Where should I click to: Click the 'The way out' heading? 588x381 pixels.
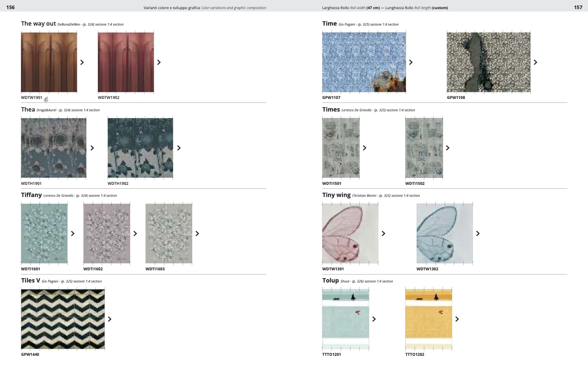pos(38,23)
